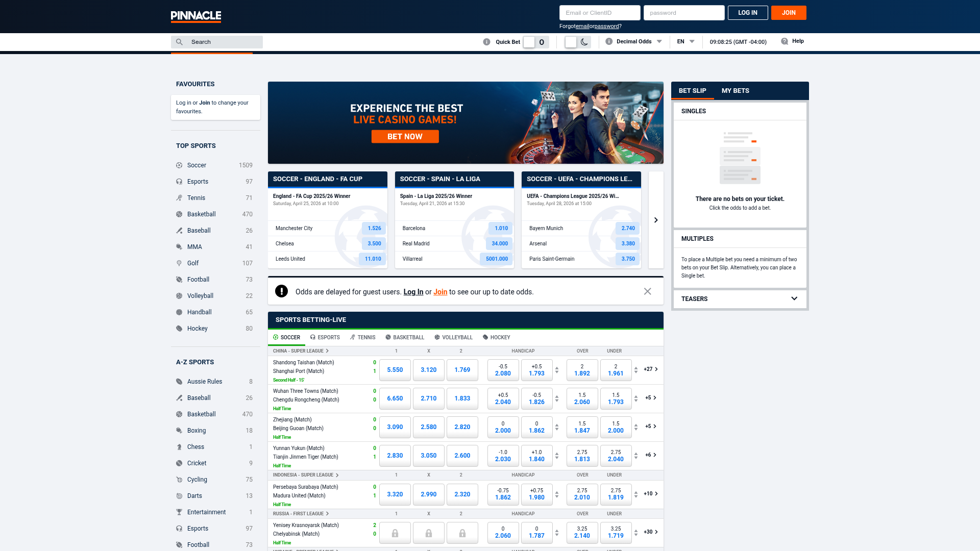Click the Esports headset icon in Top Sports

(179, 182)
